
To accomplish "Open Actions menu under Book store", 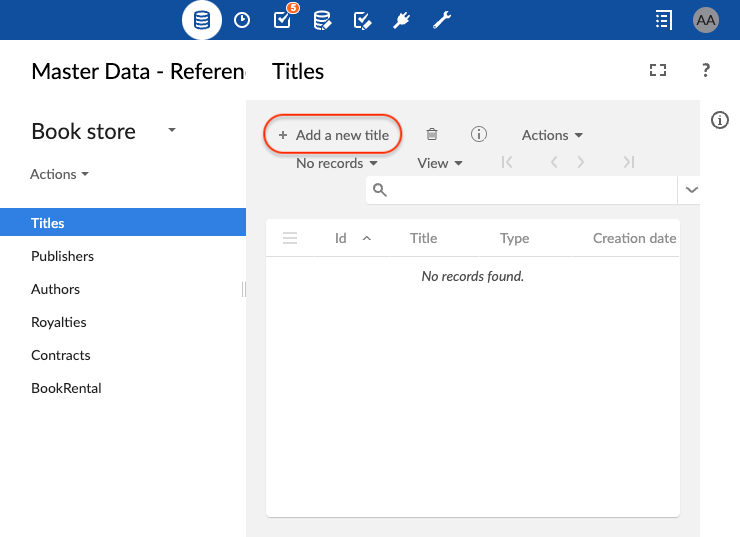I will tap(59, 174).
